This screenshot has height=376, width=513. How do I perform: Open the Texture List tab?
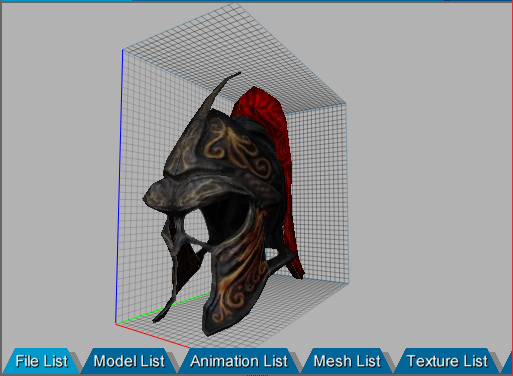pyautogui.click(x=447, y=361)
